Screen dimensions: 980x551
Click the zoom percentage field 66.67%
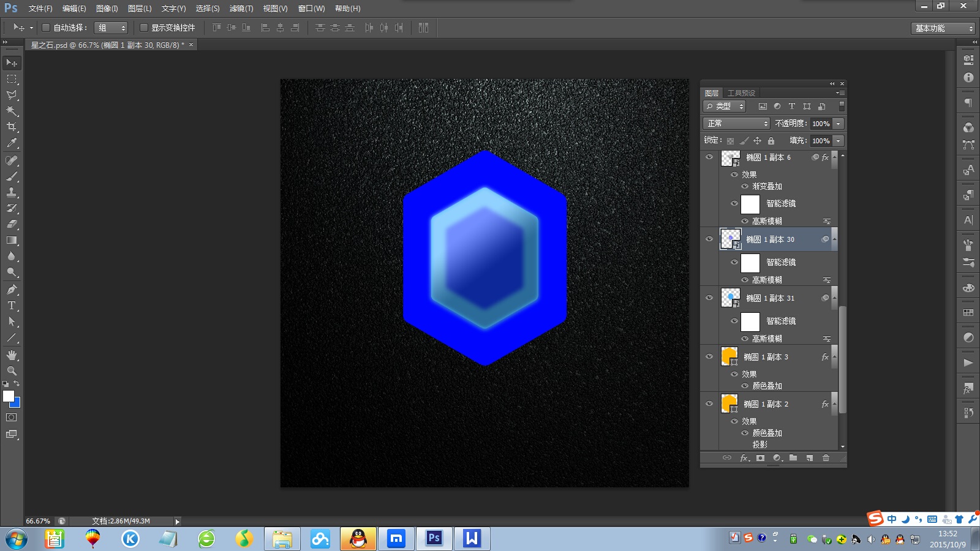(38, 521)
